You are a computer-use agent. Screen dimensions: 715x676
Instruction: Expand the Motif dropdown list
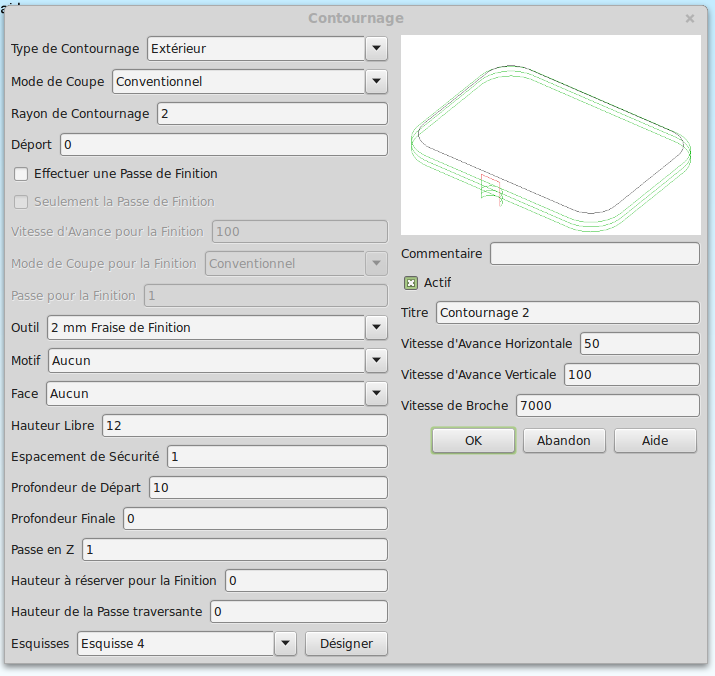coord(376,360)
